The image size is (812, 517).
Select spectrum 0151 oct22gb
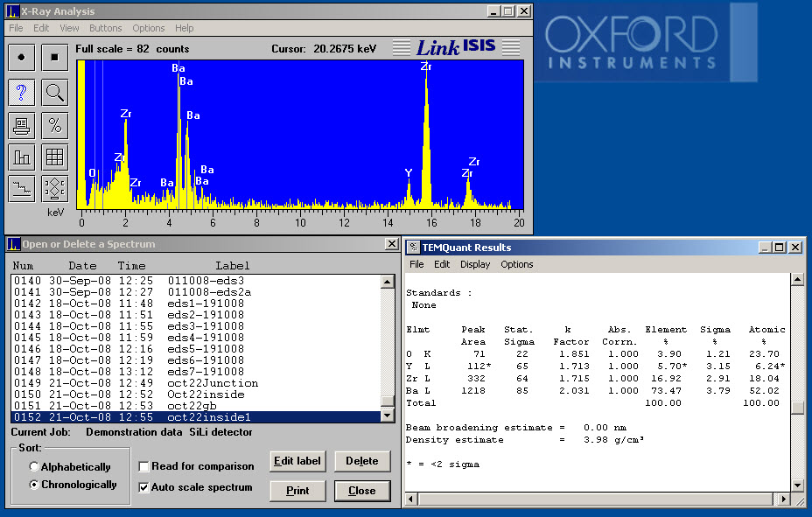point(196,406)
